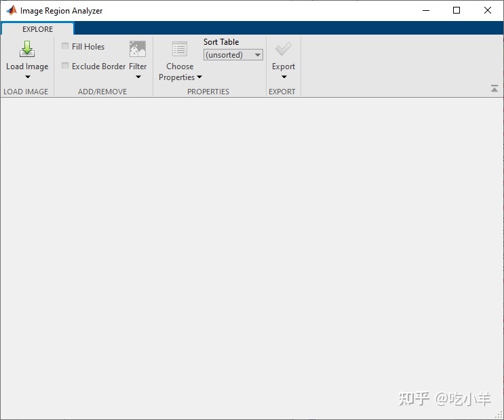The width and height of the screenshot is (504, 420).
Task: Expand the Choose Properties dropdown arrow
Action: [x=199, y=77]
